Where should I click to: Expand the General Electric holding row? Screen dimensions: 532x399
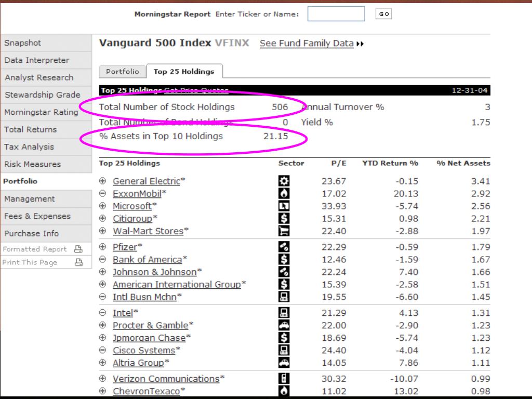[102, 181]
